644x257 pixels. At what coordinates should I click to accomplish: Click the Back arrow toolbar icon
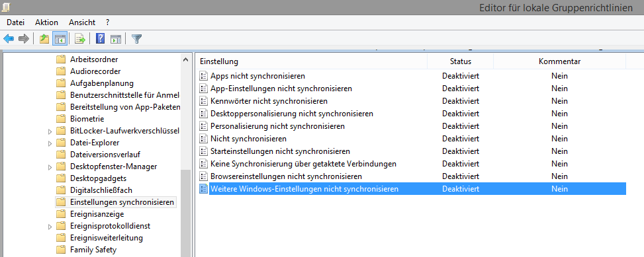(8, 39)
